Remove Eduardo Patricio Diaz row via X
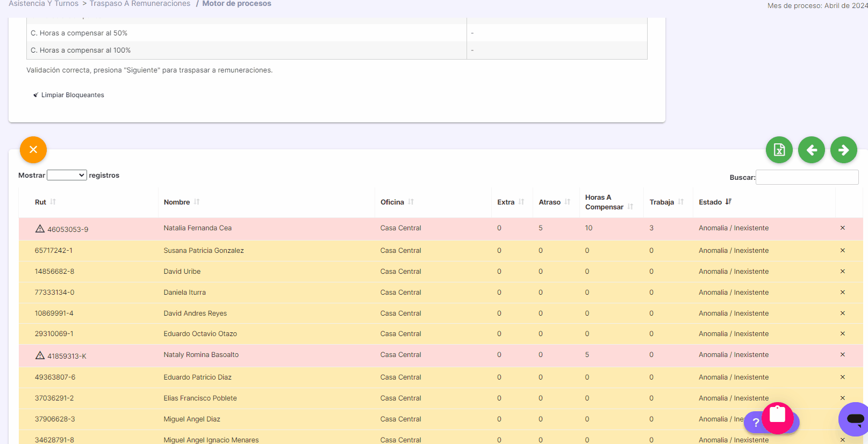The image size is (868, 444). point(843,377)
